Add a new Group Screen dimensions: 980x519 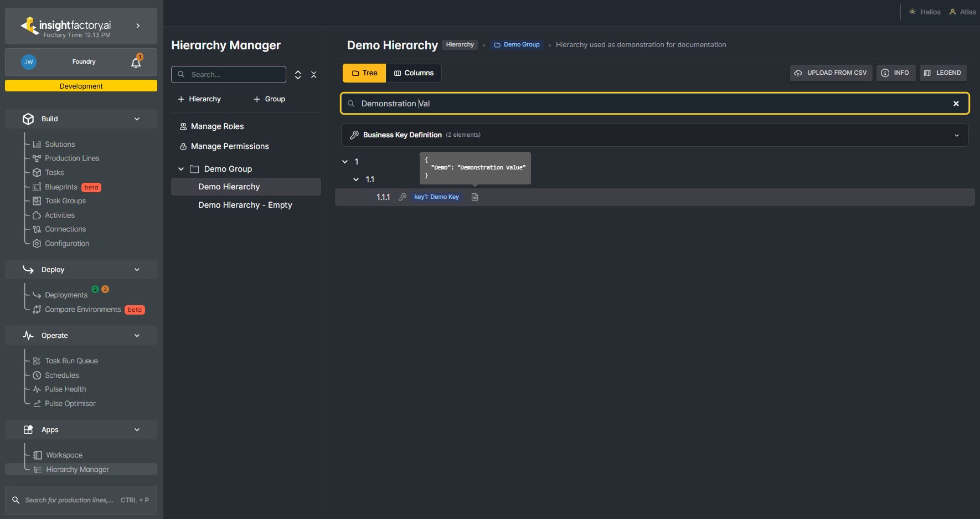[270, 99]
